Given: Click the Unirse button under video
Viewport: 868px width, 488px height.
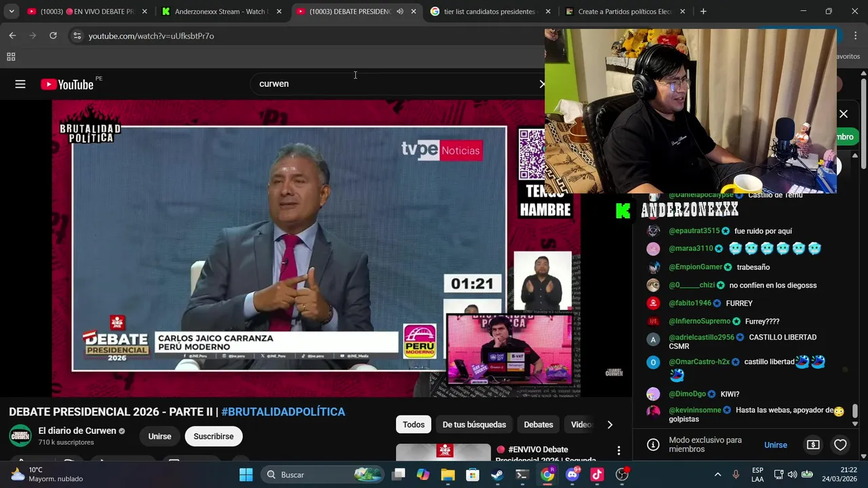Looking at the screenshot, I should pos(160,436).
